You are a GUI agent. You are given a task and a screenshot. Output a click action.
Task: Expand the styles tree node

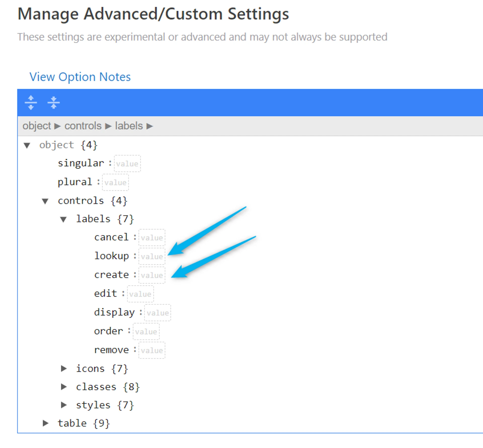pyautogui.click(x=64, y=405)
